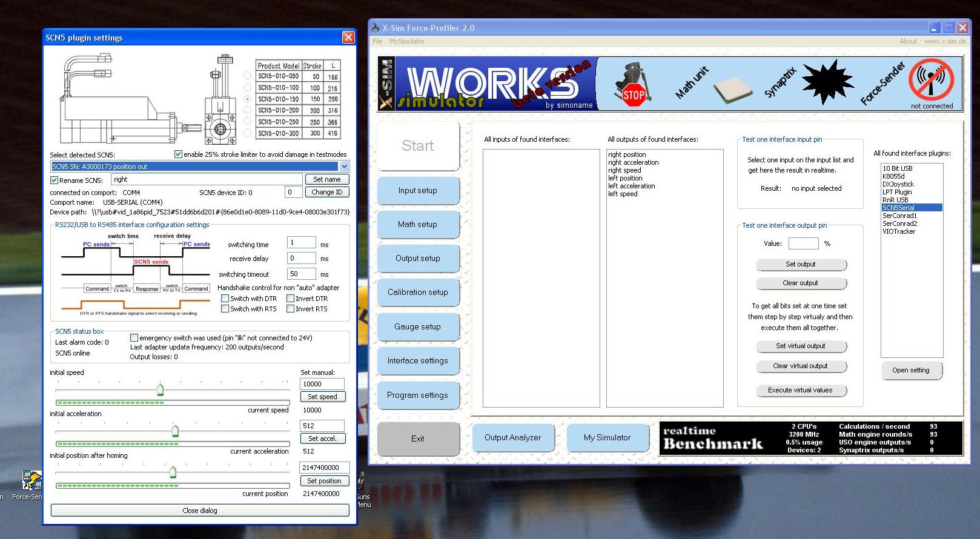
Task: Click the large Start button
Action: pyautogui.click(x=418, y=146)
